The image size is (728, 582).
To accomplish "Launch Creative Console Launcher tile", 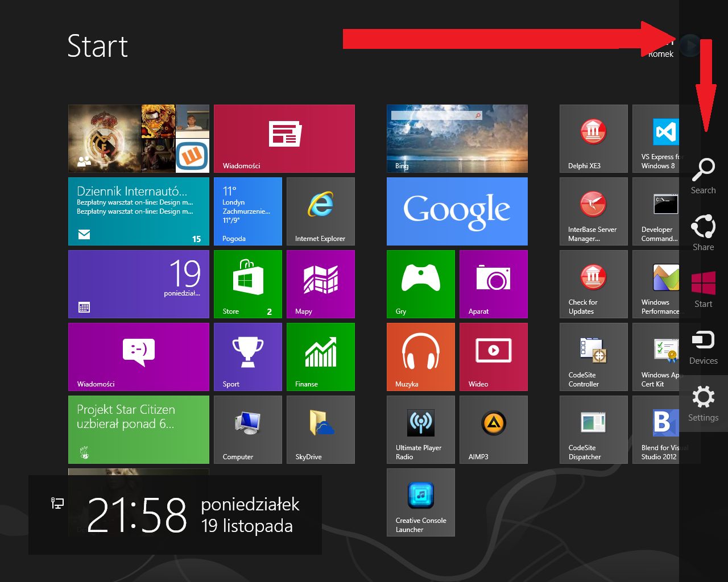I will click(x=421, y=502).
